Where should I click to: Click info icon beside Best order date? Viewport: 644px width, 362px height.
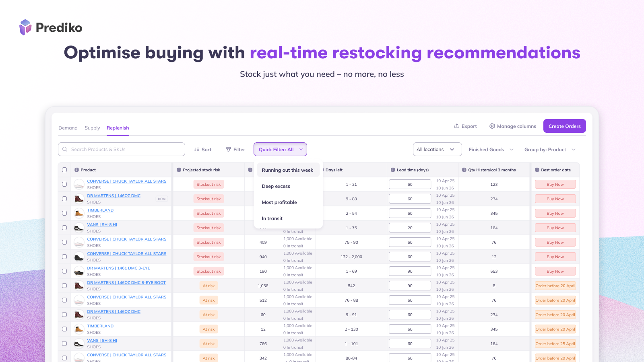pyautogui.click(x=537, y=170)
